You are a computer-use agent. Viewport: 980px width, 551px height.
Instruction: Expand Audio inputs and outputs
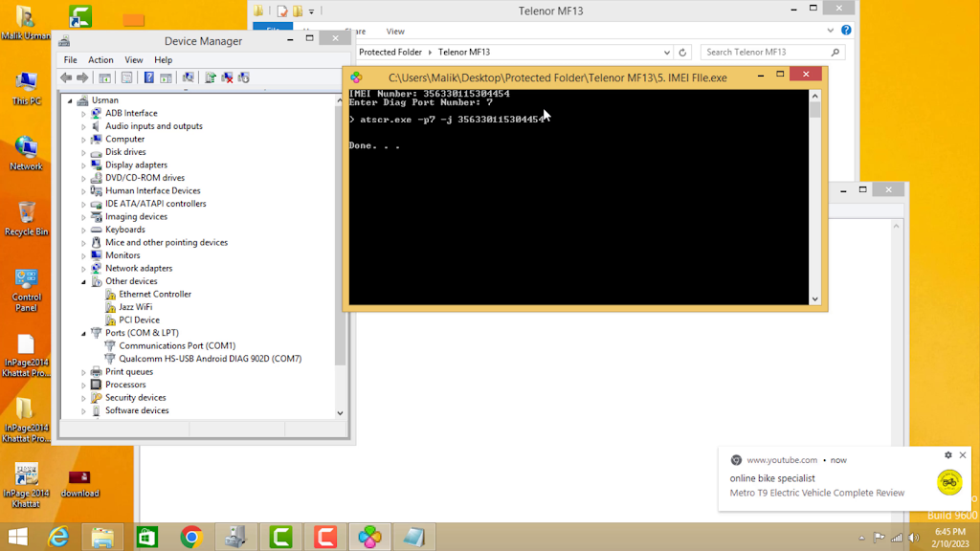tap(84, 126)
